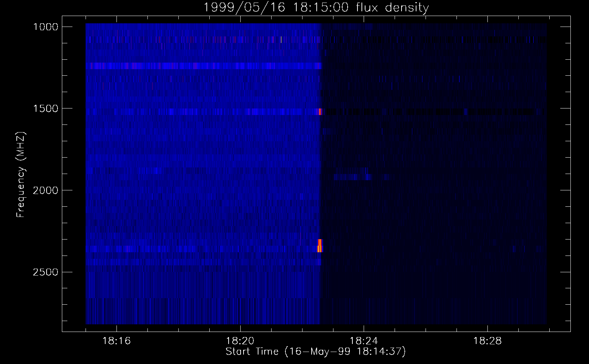Click the red burst feature at 1500 MHz

pyautogui.click(x=320, y=112)
